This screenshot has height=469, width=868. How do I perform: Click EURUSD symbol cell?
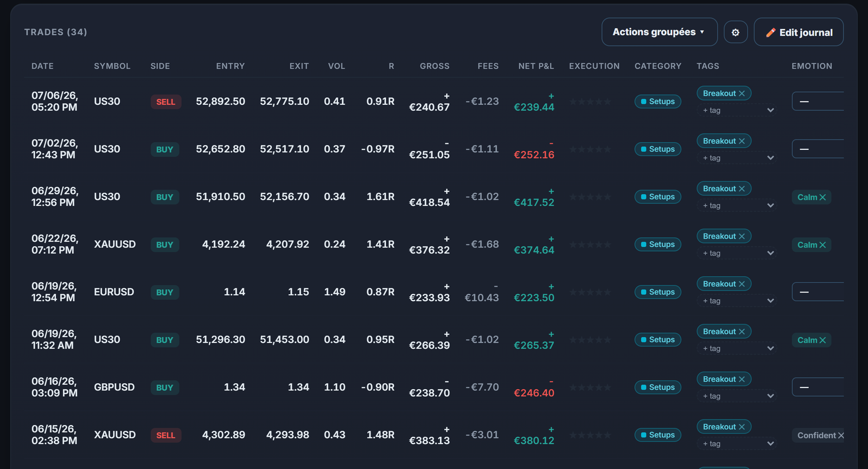114,292
